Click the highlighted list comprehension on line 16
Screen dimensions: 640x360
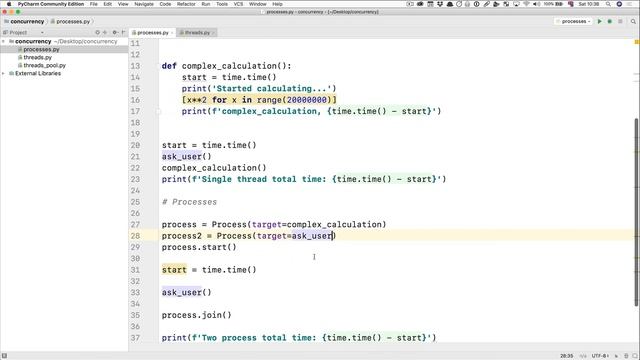pos(259,100)
